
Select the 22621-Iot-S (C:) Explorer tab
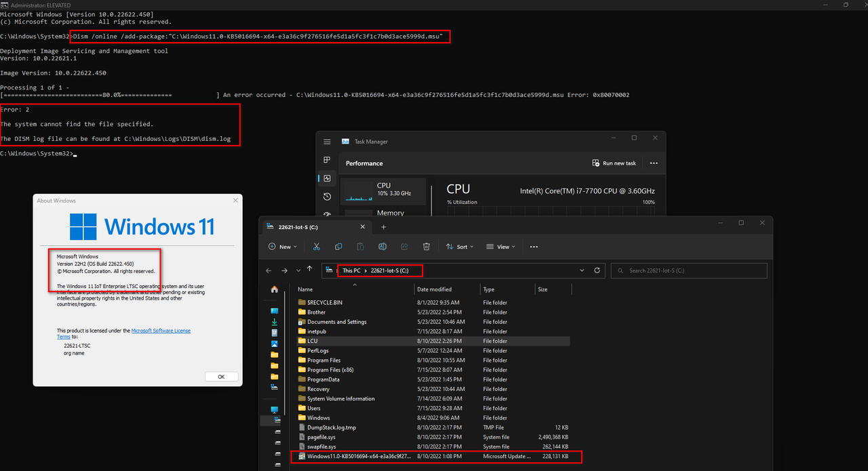(x=317, y=227)
